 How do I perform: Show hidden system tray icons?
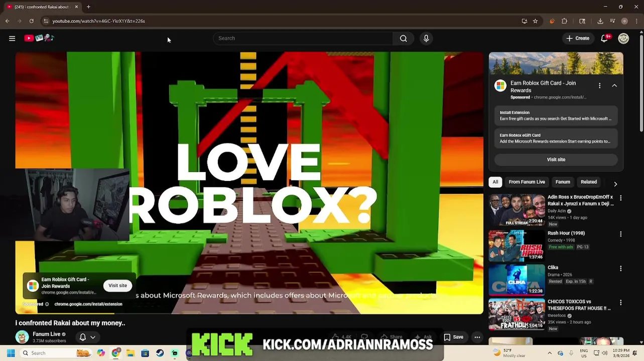(x=550, y=353)
